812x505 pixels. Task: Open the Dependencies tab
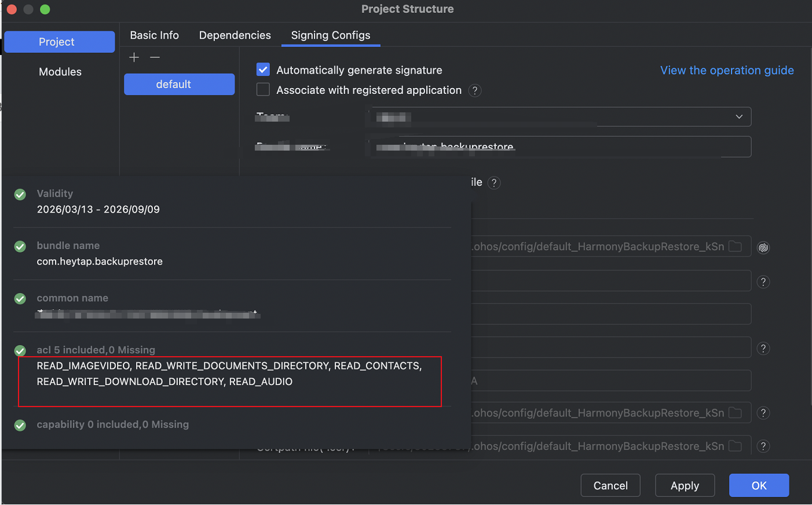click(x=235, y=35)
